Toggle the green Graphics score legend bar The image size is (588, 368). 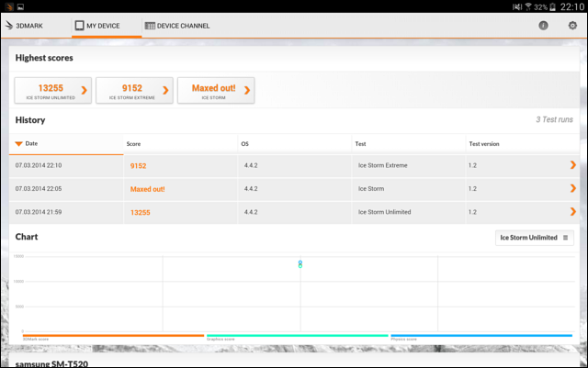click(297, 335)
